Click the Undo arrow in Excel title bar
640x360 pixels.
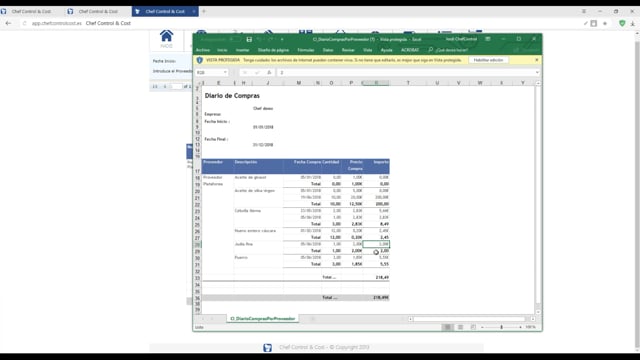pyautogui.click(x=259, y=39)
